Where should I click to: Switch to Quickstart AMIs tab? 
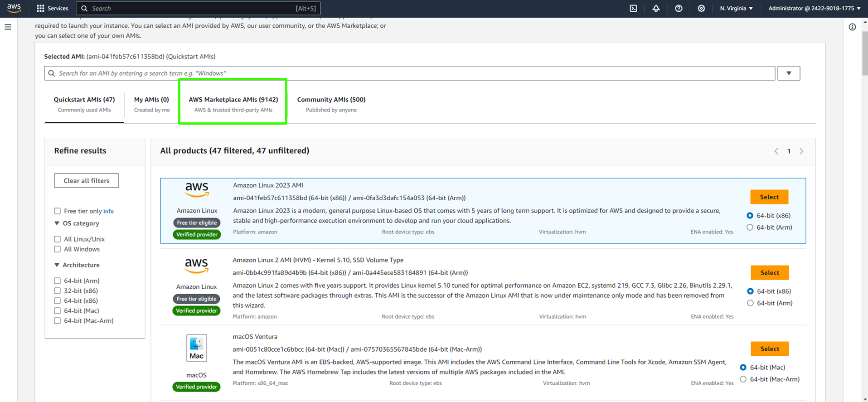pyautogui.click(x=84, y=104)
